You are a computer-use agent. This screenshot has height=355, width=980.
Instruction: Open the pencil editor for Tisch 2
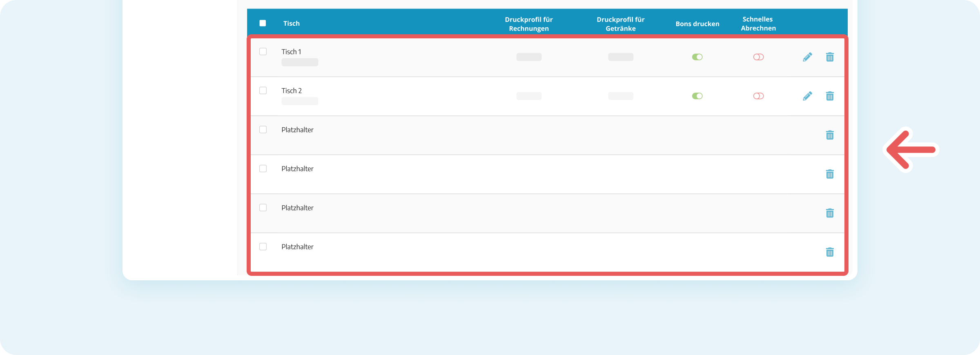click(807, 96)
